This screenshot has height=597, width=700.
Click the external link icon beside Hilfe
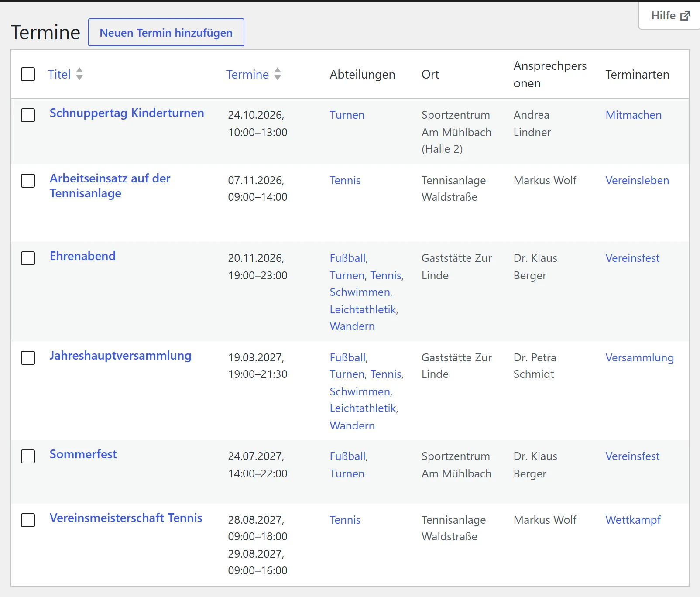pyautogui.click(x=685, y=16)
